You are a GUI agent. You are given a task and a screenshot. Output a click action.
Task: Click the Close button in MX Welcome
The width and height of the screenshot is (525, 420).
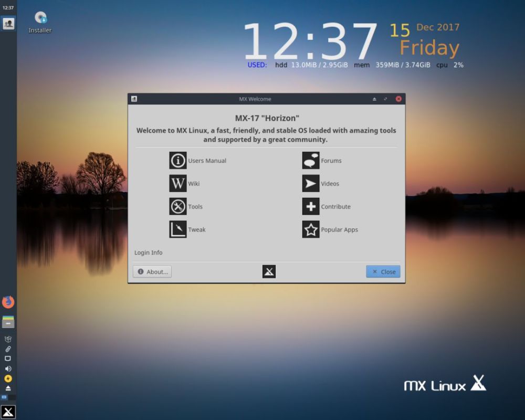coord(383,271)
